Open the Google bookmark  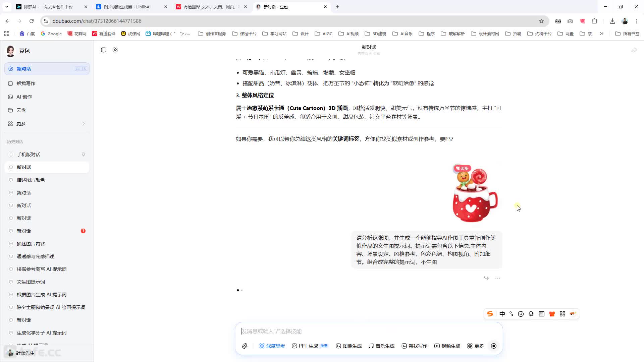click(51, 34)
